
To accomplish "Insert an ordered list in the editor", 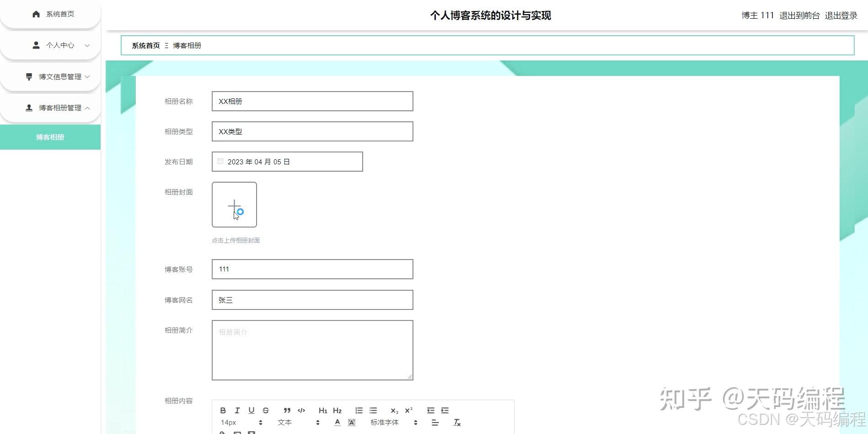I will click(359, 410).
